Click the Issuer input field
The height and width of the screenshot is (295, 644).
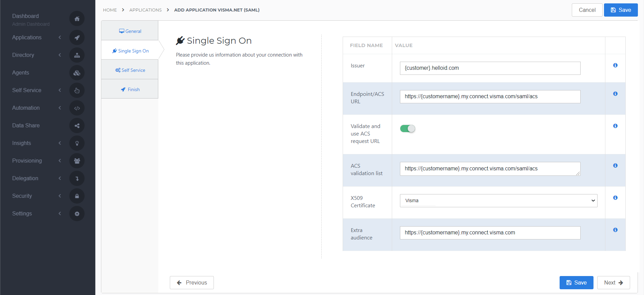pos(490,68)
